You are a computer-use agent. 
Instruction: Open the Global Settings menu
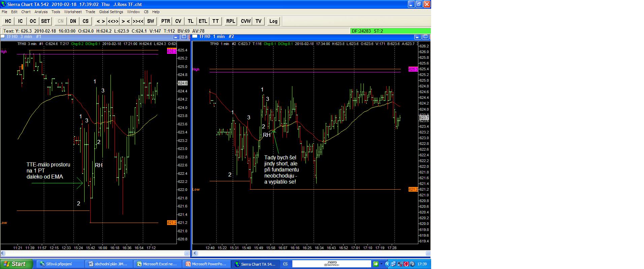point(111,12)
